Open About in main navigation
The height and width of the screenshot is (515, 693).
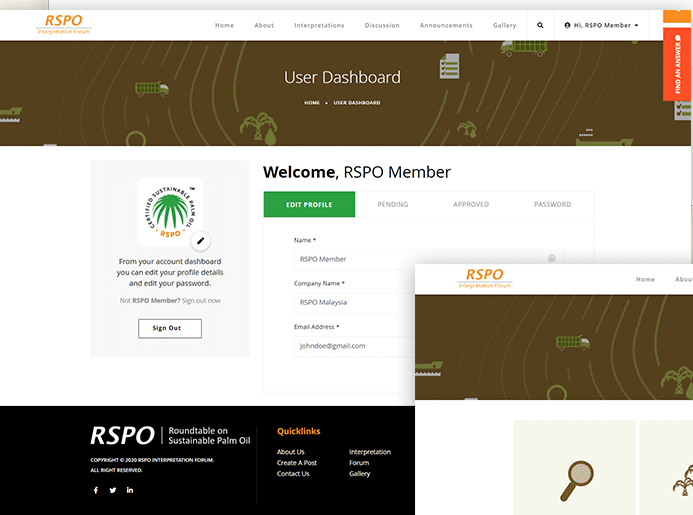coord(264,25)
